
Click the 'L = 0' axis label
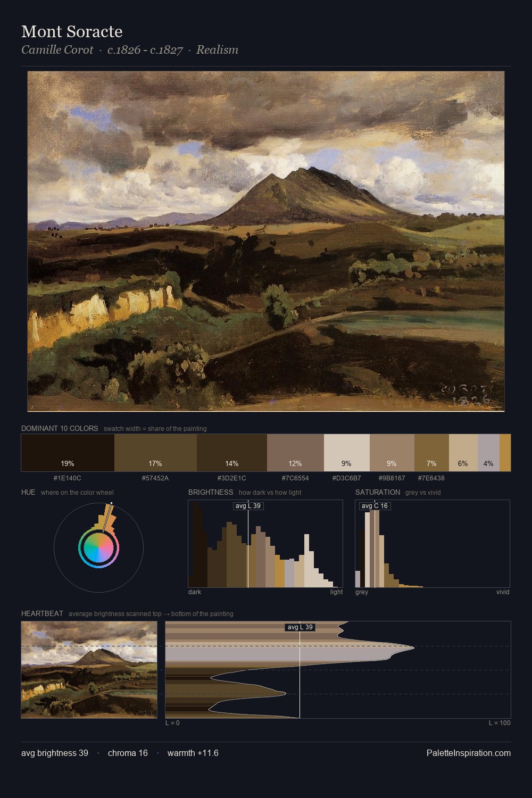[172, 723]
